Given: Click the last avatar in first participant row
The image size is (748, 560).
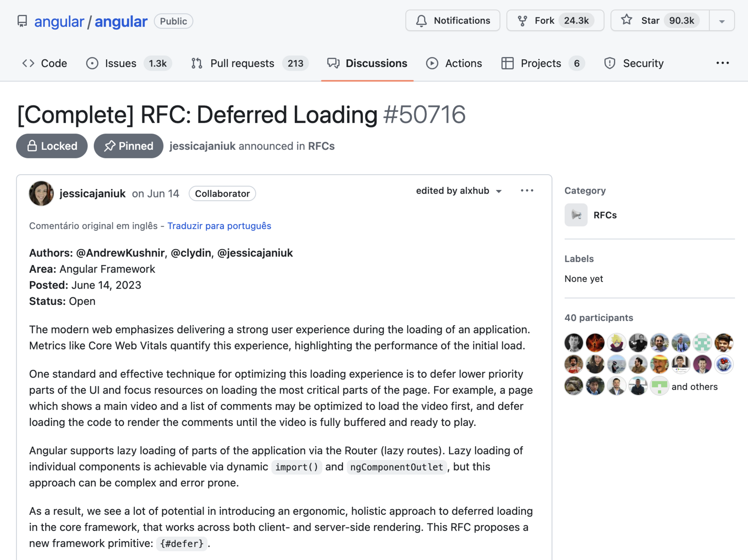Looking at the screenshot, I should click(724, 343).
